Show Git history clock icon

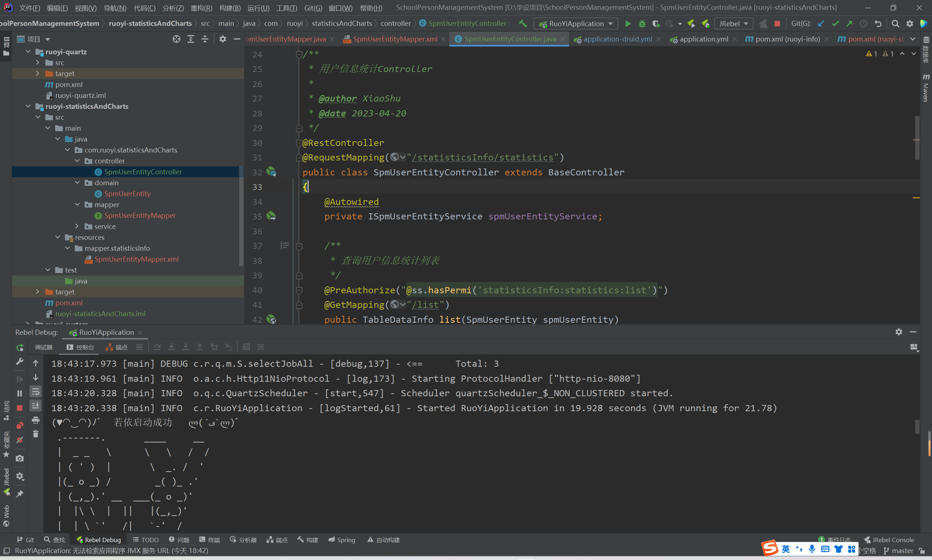[864, 24]
